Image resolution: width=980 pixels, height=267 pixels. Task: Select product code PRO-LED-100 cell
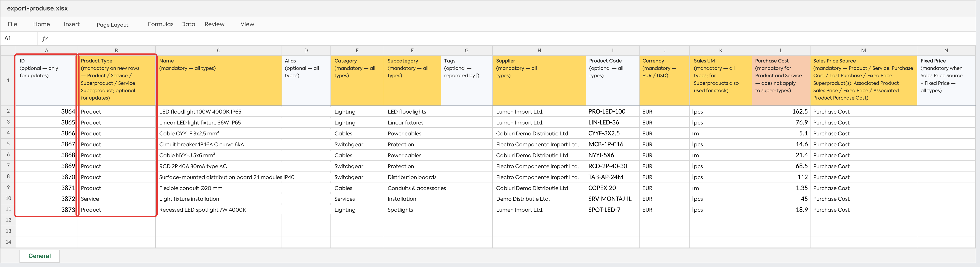(612, 111)
